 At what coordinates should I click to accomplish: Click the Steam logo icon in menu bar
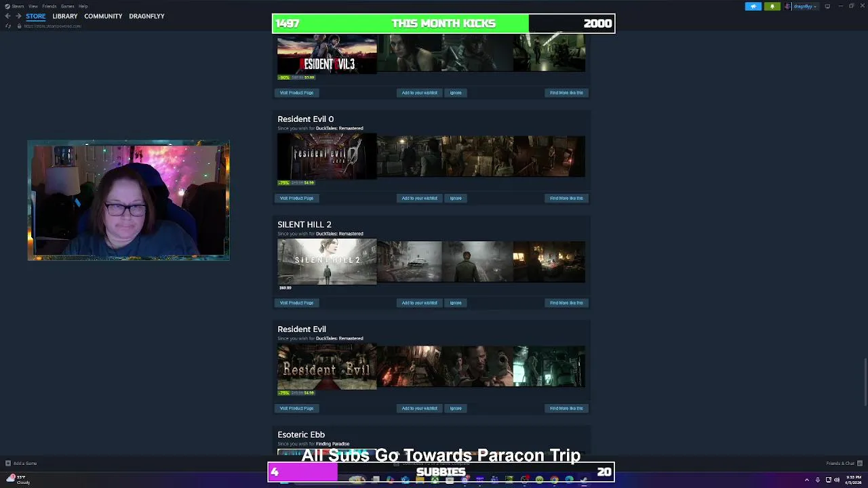[x=7, y=6]
